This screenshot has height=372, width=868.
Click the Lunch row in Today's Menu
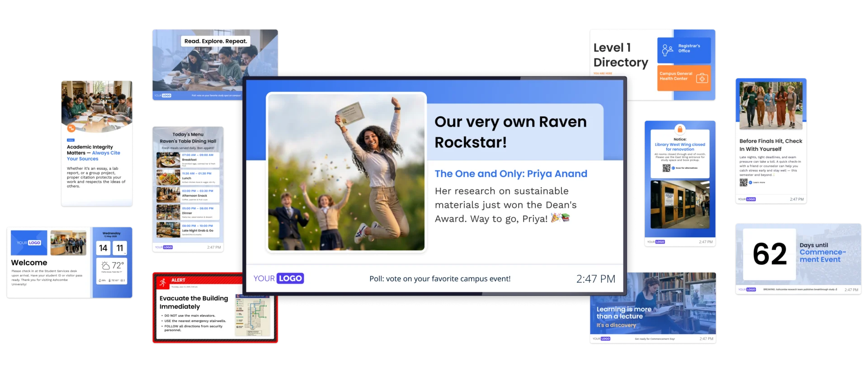pos(188,178)
